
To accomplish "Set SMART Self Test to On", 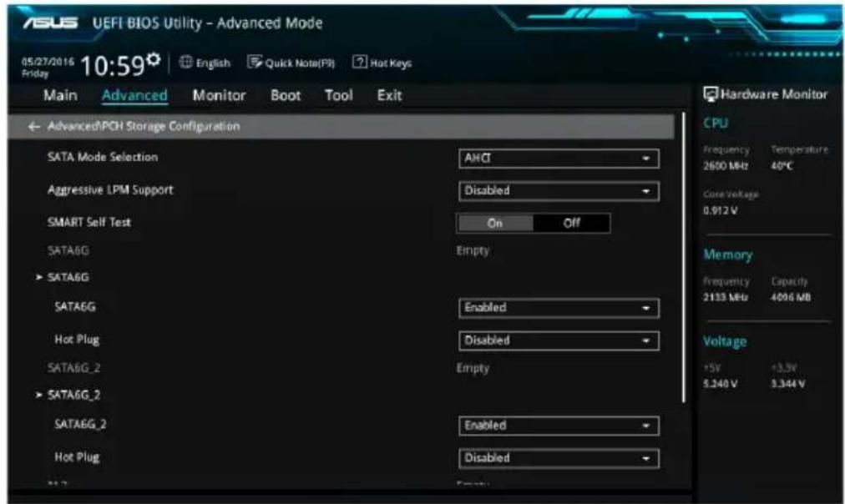I will click(x=494, y=223).
